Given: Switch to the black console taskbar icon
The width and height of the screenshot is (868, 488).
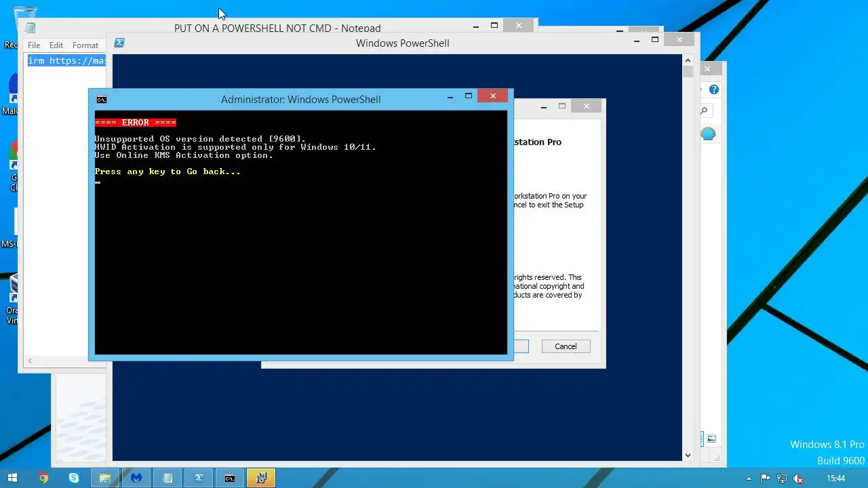Looking at the screenshot, I should tap(230, 478).
